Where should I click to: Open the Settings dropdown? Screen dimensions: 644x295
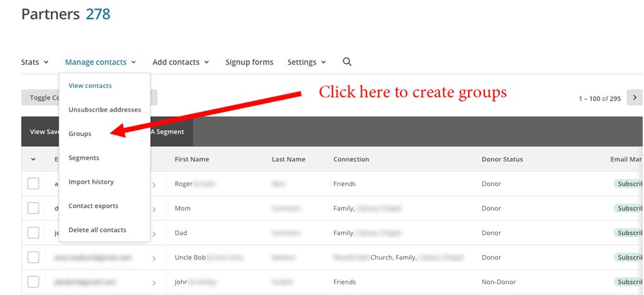[x=306, y=62]
